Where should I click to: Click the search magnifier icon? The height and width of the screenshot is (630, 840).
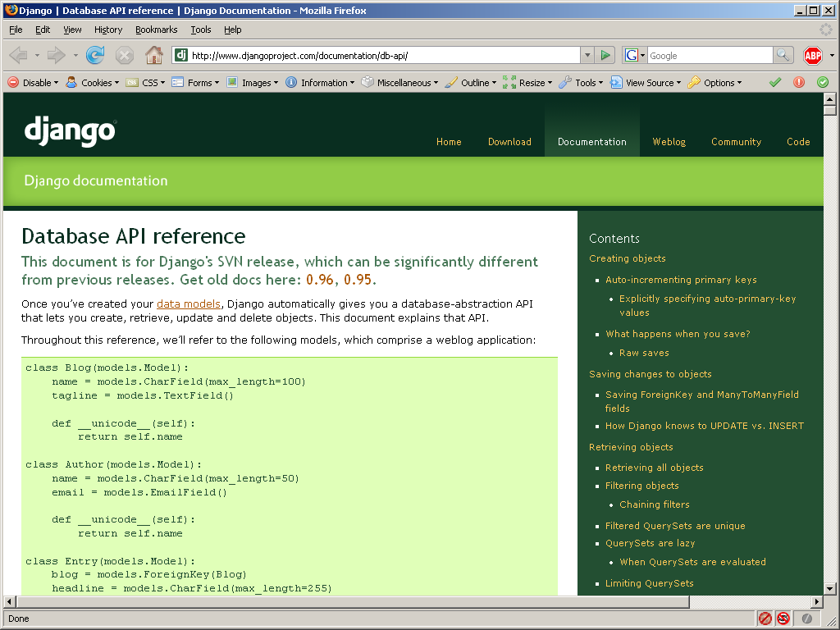783,55
